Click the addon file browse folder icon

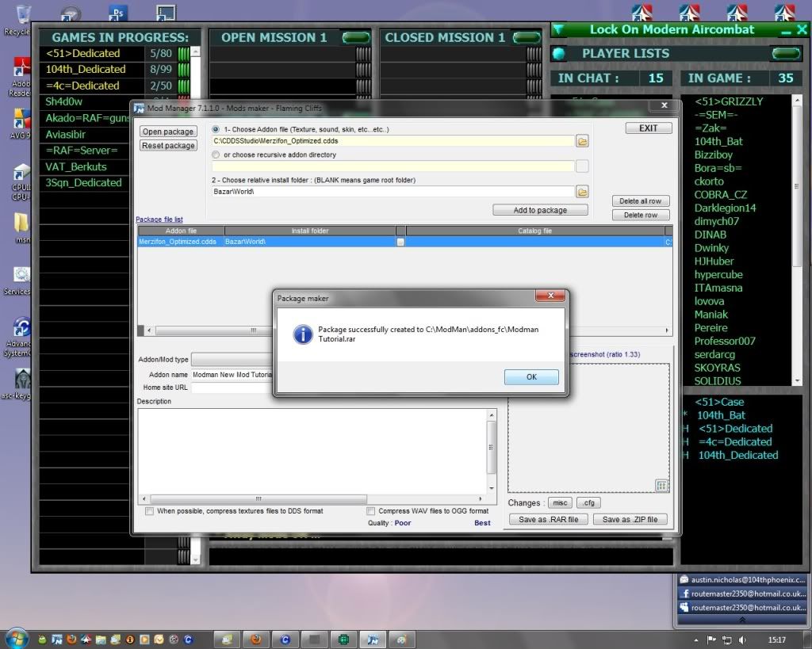point(582,141)
